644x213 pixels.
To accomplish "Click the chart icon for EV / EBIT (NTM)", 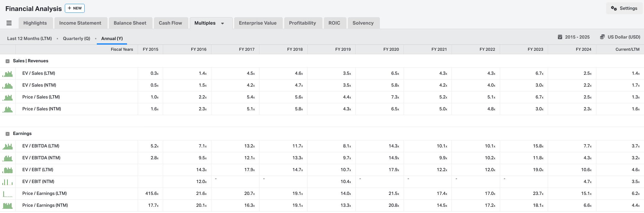I will [x=8, y=182].
